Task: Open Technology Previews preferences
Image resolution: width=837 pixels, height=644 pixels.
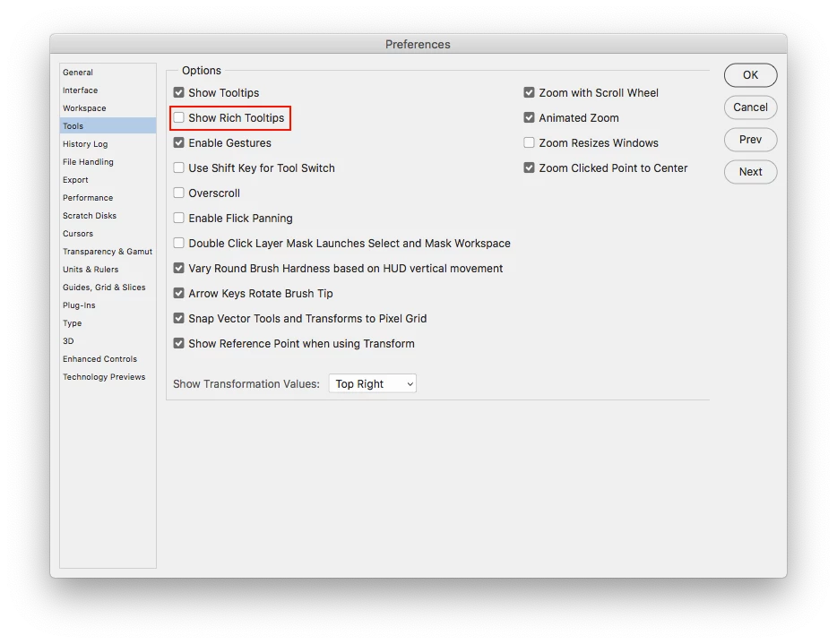Action: coord(108,377)
